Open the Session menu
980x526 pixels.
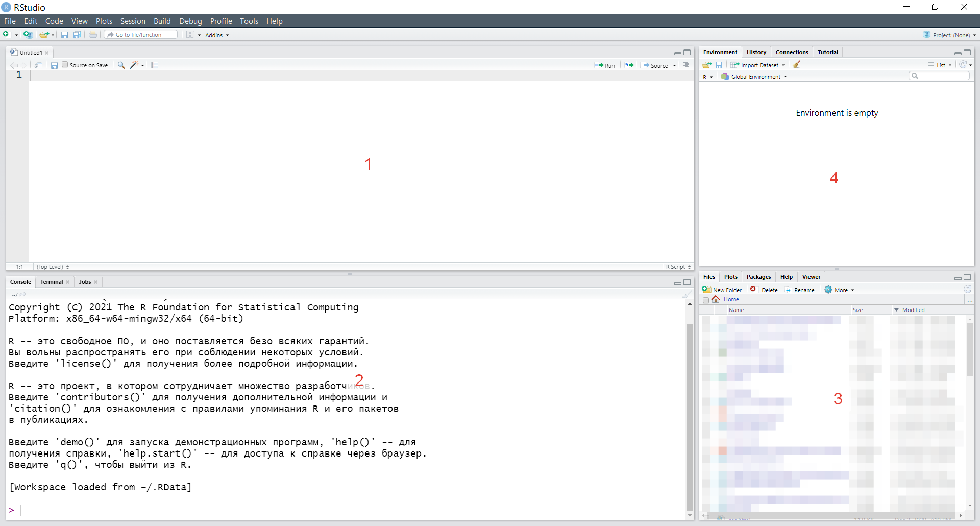[133, 21]
